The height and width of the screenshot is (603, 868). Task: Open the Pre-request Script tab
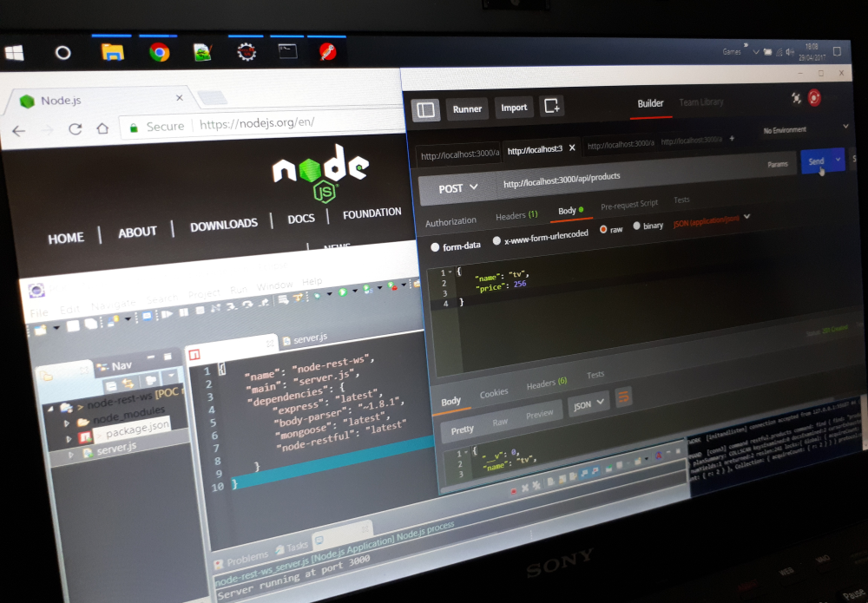pyautogui.click(x=629, y=204)
